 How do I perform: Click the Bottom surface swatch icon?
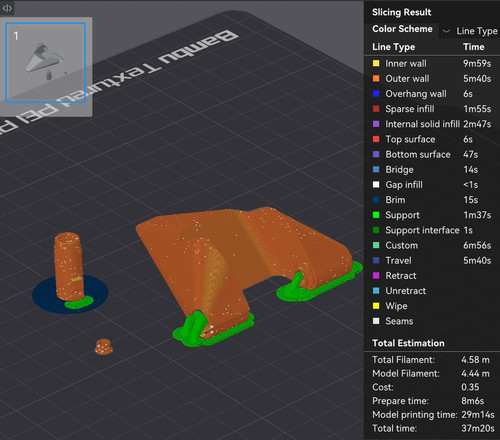click(x=376, y=154)
